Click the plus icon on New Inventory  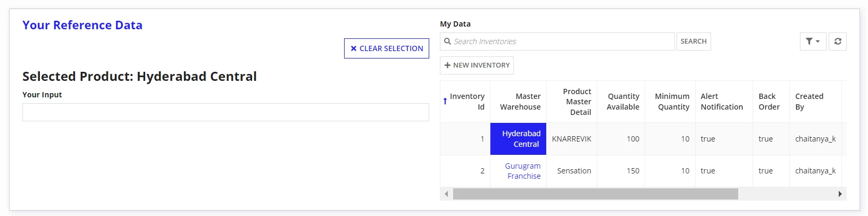[447, 65]
